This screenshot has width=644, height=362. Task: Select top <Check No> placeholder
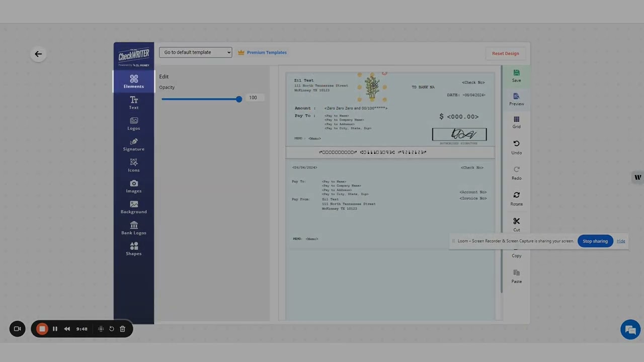(473, 82)
